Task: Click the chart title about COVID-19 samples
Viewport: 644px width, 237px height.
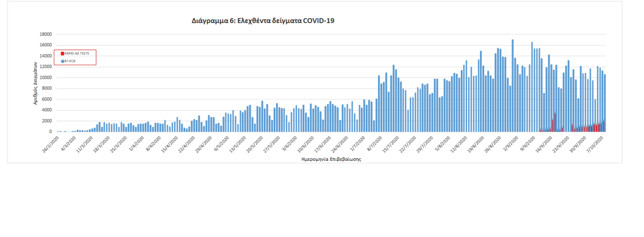Action: coord(263,21)
